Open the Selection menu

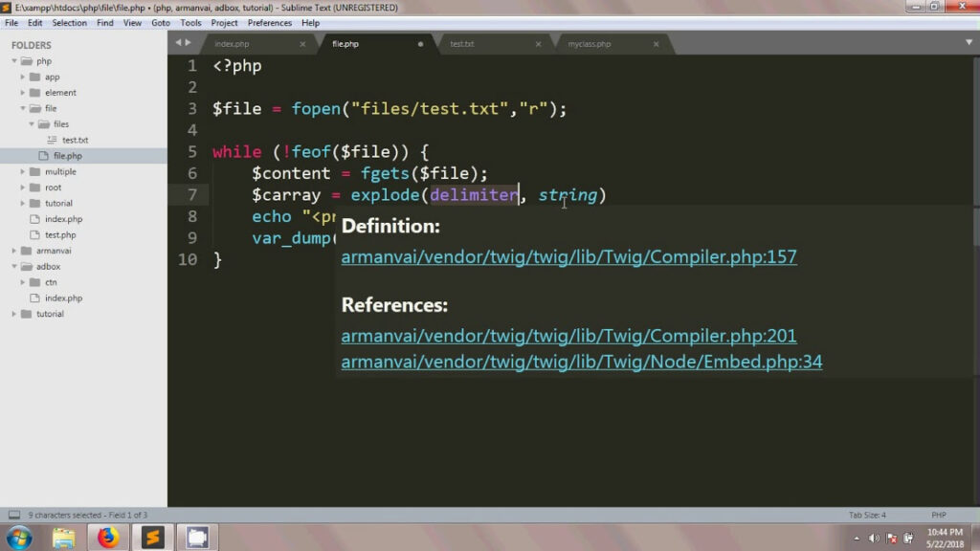click(69, 23)
